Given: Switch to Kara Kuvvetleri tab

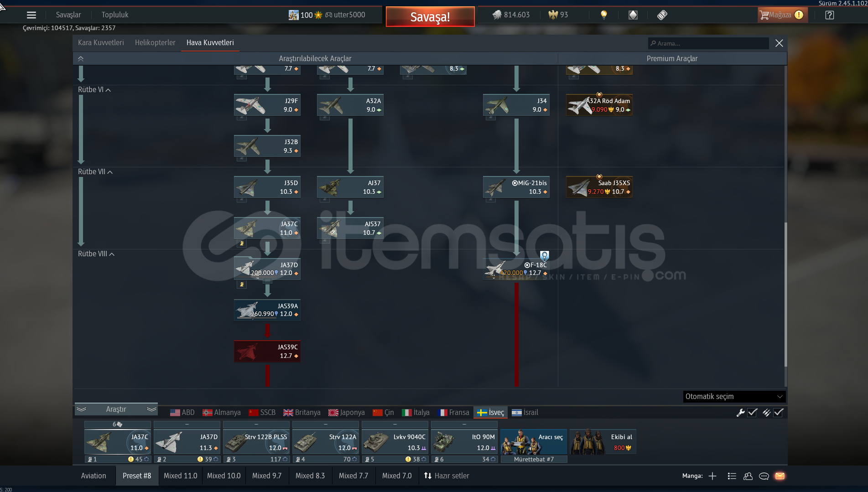Looking at the screenshot, I should (101, 42).
